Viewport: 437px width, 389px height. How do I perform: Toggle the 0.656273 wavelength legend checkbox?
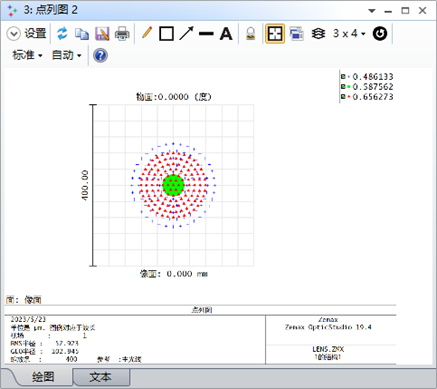click(x=343, y=97)
